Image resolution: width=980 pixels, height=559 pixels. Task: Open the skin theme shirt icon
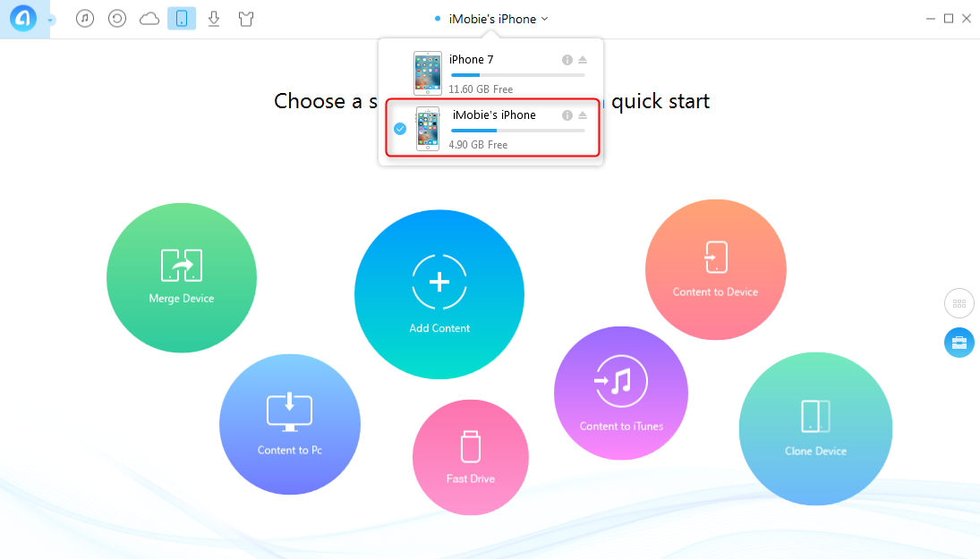(246, 19)
